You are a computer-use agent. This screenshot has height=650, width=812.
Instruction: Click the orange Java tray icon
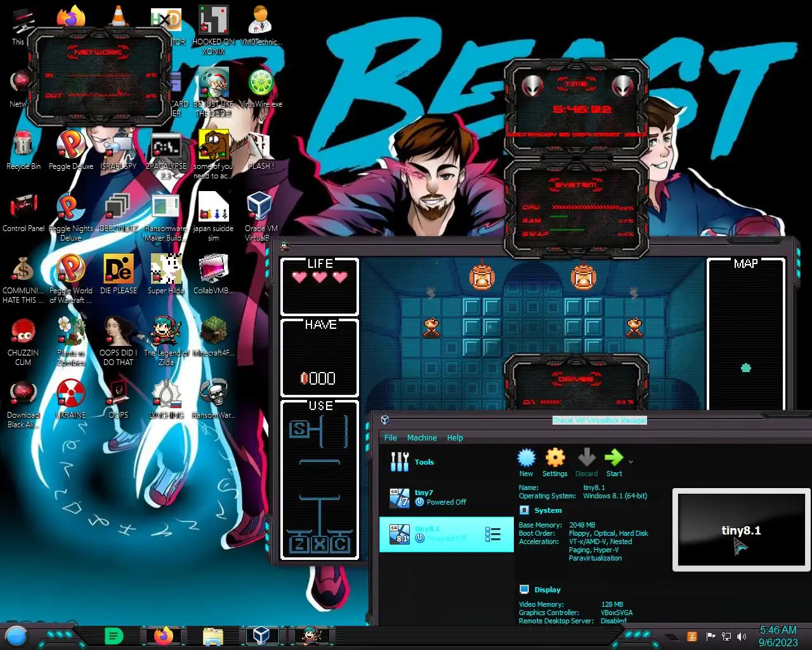[692, 637]
